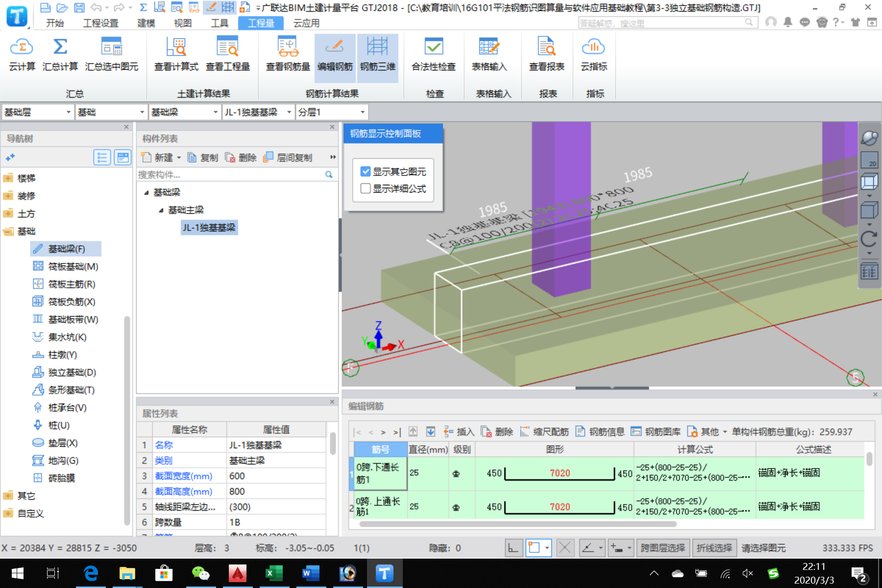Select 筏板基础(M) in navigation tree
882x588 pixels.
coord(73,267)
